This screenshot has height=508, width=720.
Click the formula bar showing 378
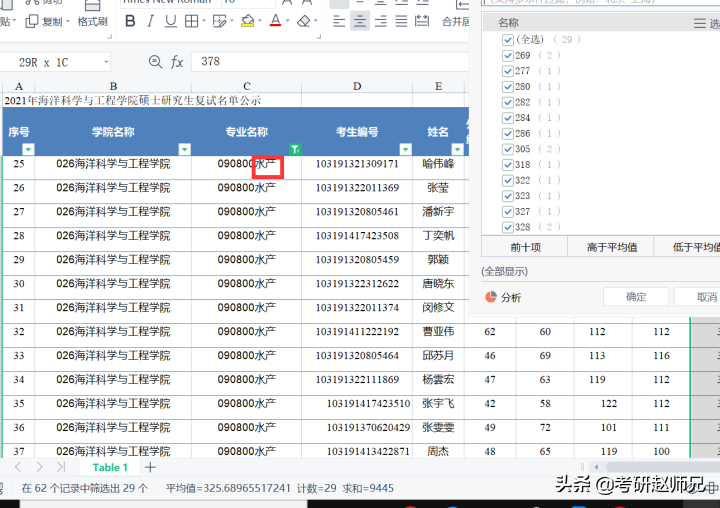[331, 62]
